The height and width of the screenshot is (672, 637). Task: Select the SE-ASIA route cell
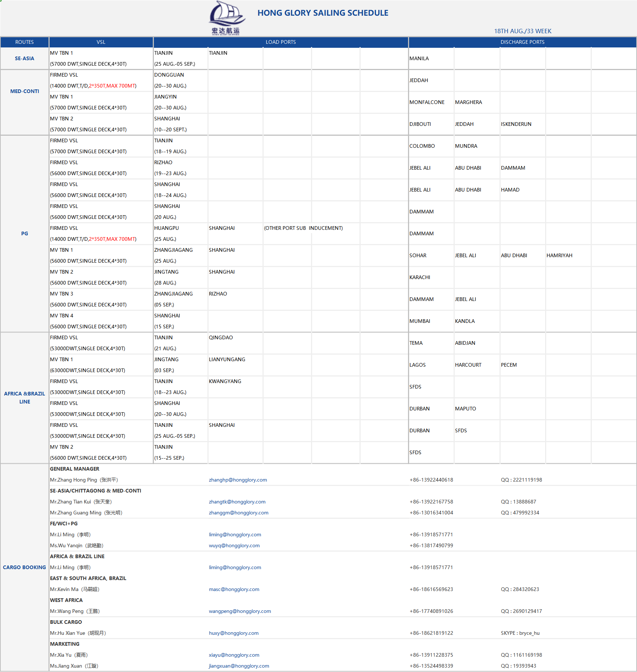24,58
